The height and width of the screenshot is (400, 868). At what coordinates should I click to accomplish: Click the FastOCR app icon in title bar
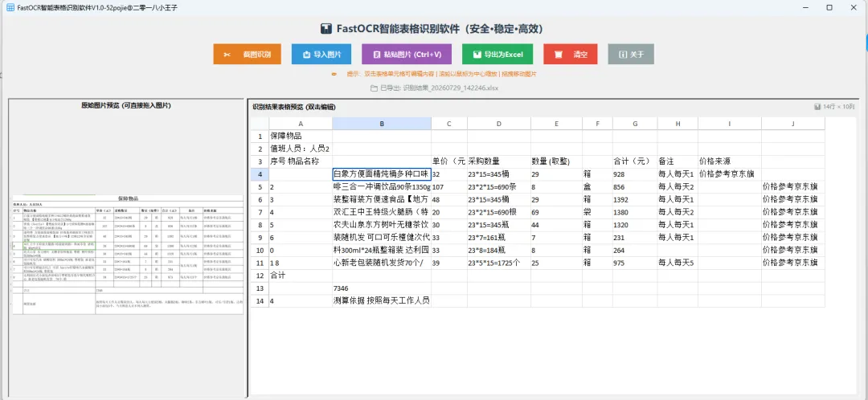pos(10,7)
